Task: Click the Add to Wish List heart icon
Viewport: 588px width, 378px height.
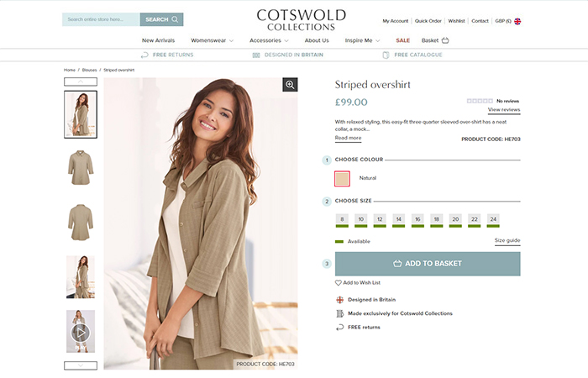Action: pos(339,283)
